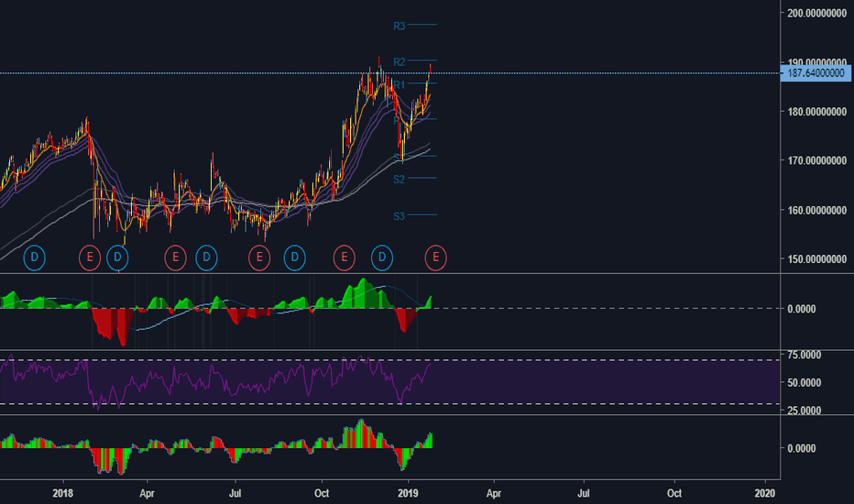Click the 170.00000000 price axis label
The image size is (854, 504).
[x=817, y=160]
